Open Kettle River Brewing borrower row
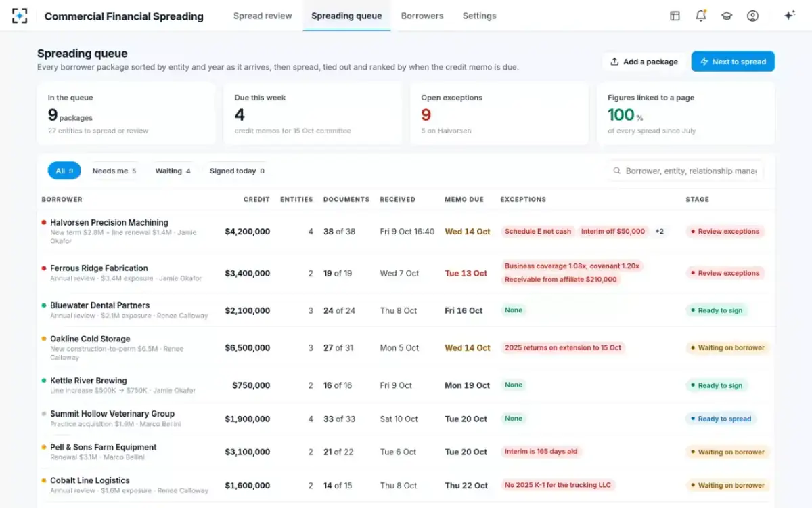This screenshot has width=812, height=508. click(x=406, y=385)
